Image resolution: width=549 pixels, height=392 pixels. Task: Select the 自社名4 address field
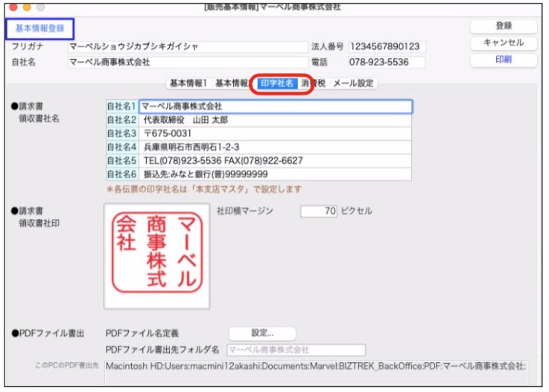click(x=275, y=147)
